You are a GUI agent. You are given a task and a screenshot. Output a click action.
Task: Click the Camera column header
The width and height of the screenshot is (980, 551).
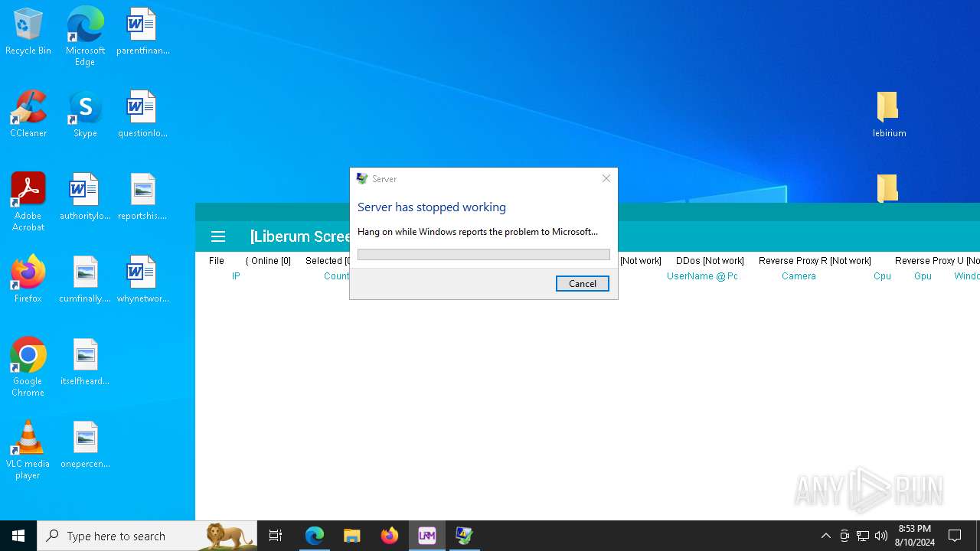point(799,276)
